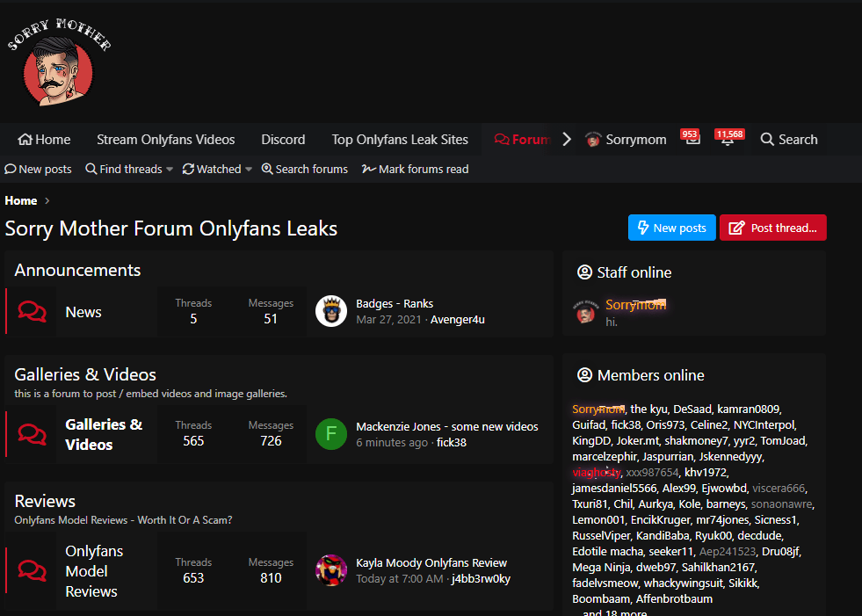This screenshot has width=862, height=616.
Task: Open the Onlyfans Model Reviews forum
Action: click(94, 571)
